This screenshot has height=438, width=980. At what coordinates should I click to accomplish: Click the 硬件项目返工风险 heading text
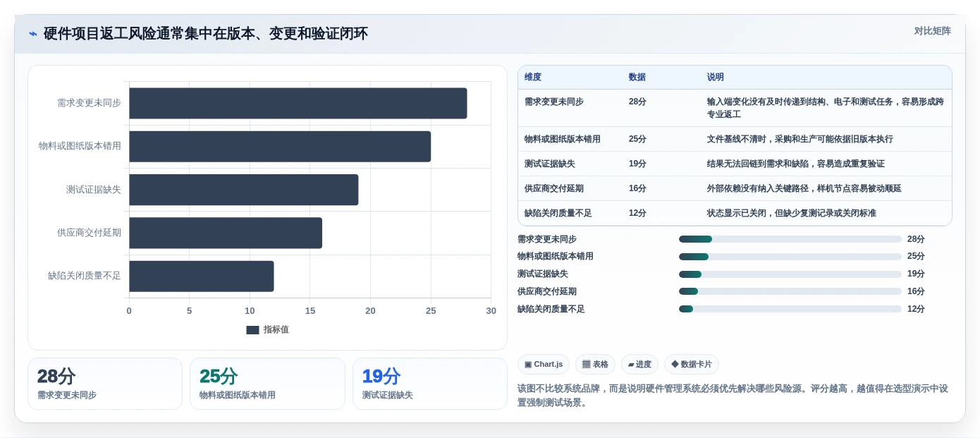pos(206,34)
